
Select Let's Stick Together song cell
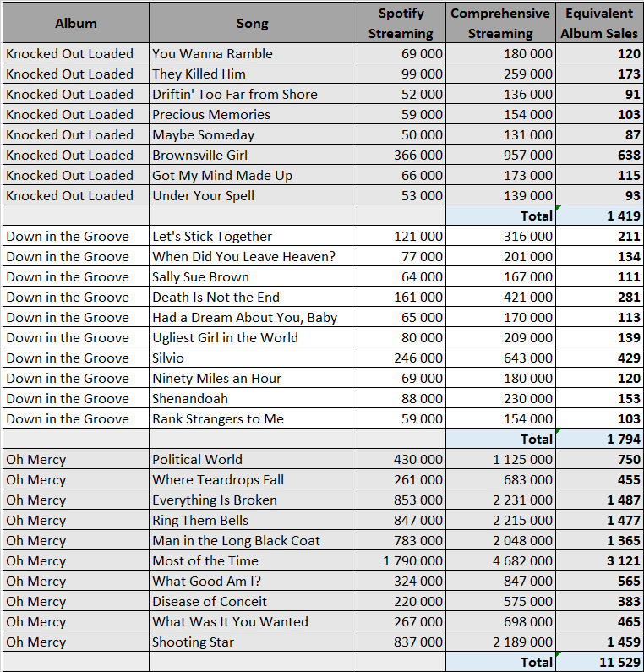coord(253,236)
